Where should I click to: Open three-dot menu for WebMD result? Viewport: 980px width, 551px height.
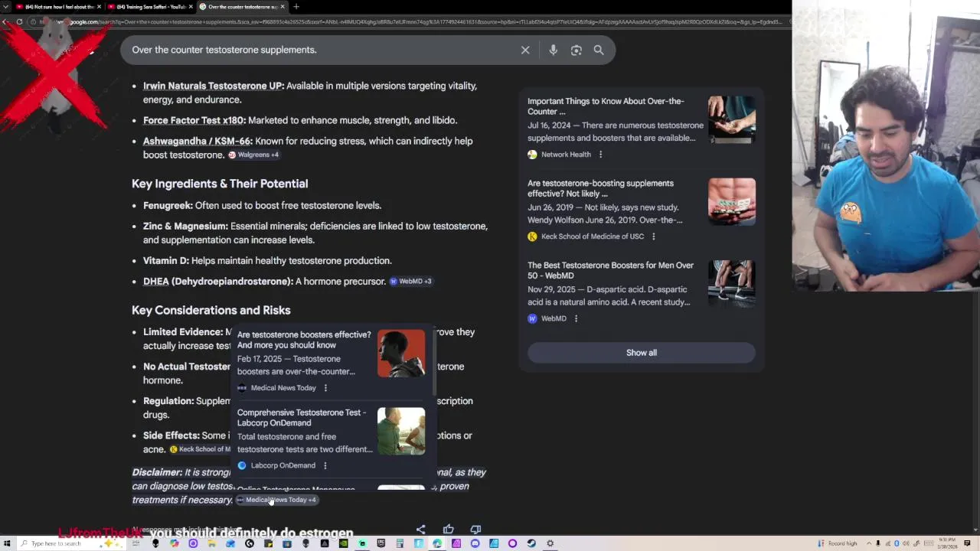[x=576, y=318]
